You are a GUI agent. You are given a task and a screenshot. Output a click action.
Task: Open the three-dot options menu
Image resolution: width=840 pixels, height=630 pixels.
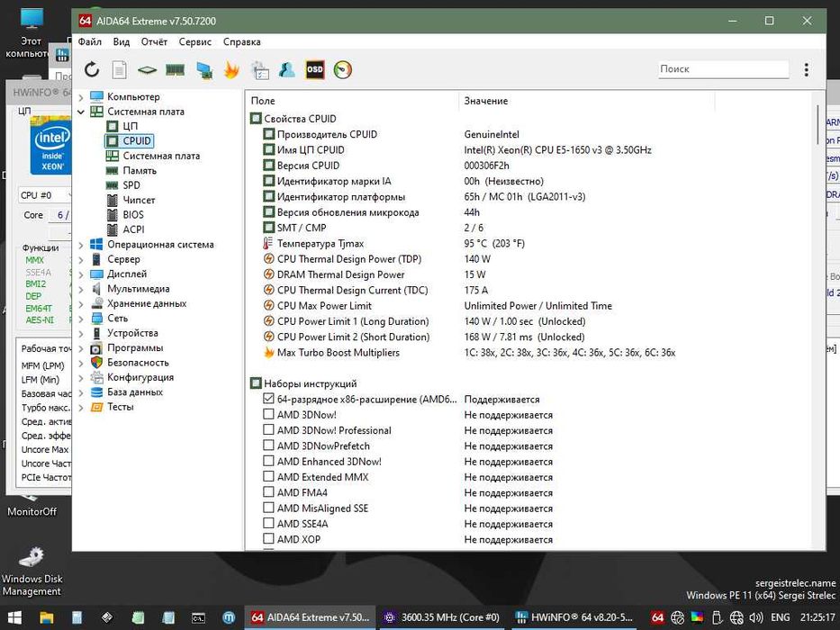(x=807, y=69)
